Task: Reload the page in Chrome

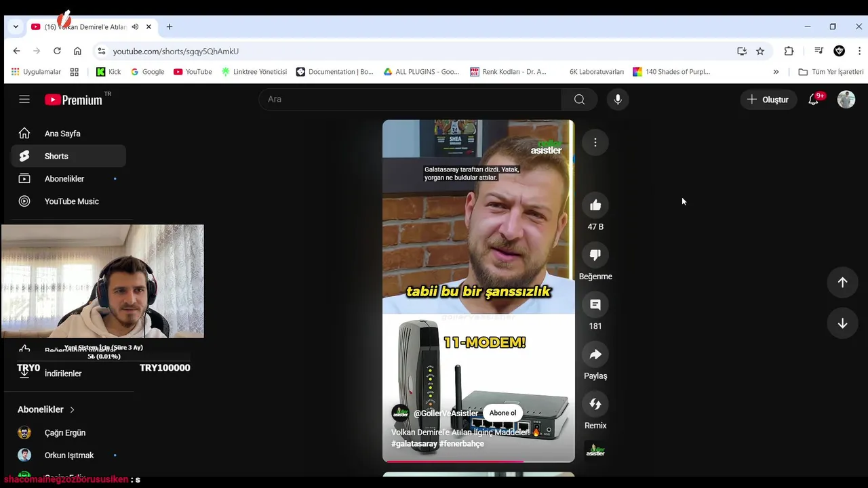Action: click(x=57, y=51)
